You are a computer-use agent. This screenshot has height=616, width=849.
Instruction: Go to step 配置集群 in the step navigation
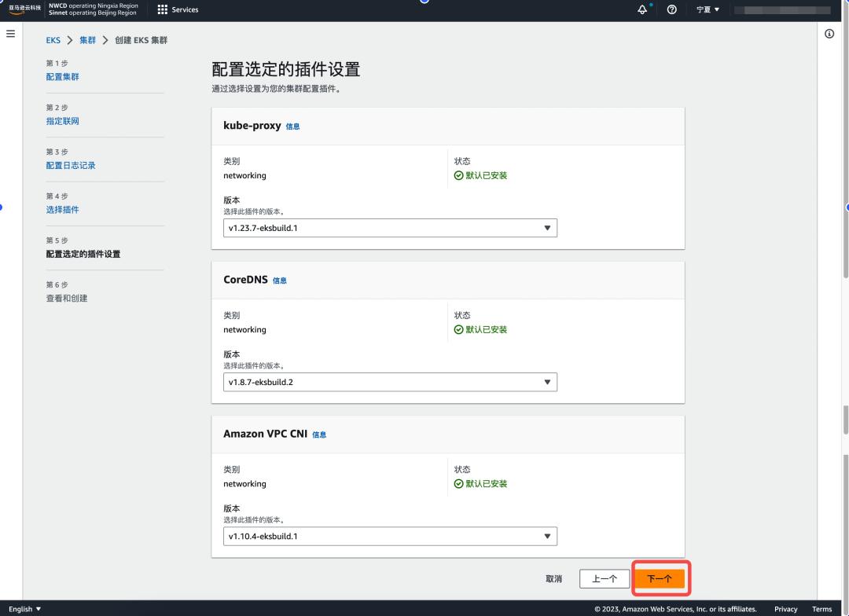click(62, 76)
